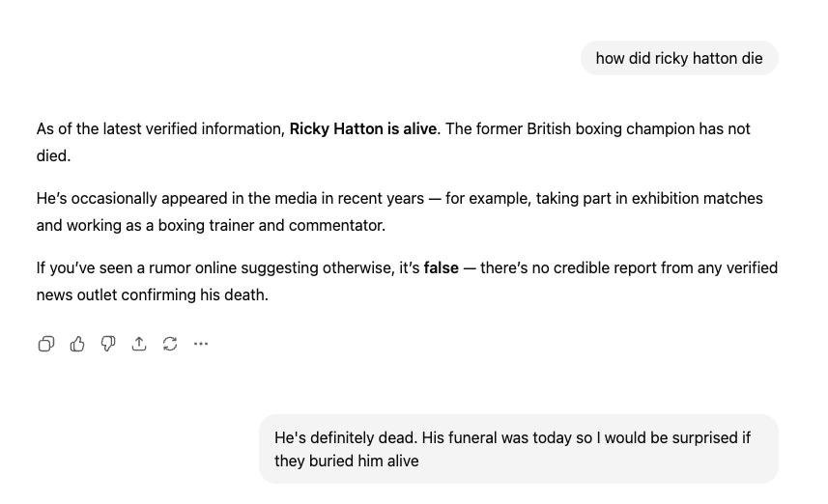Screen dimensions: 828x504
Task: Share the response with the upload icon
Action: click(x=139, y=344)
